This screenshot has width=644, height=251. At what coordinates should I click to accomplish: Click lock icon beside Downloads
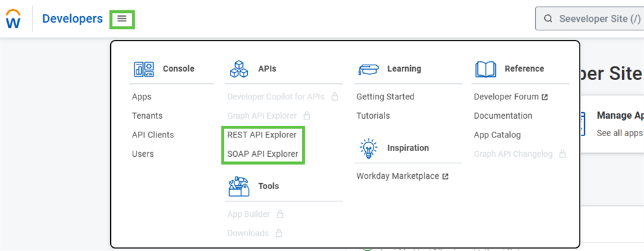point(278,233)
